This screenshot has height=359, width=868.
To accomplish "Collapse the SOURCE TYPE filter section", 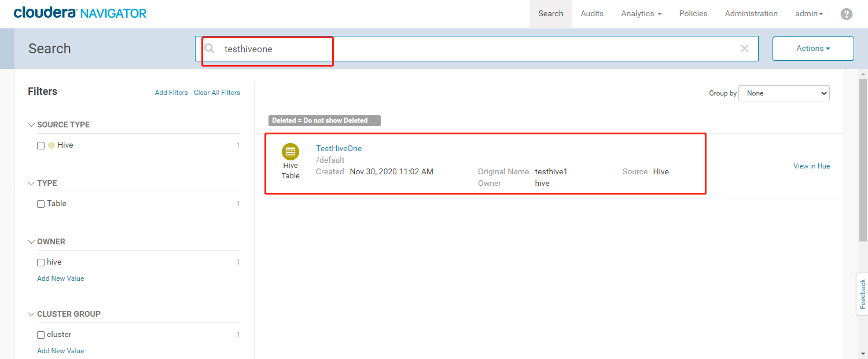I will 31,124.
